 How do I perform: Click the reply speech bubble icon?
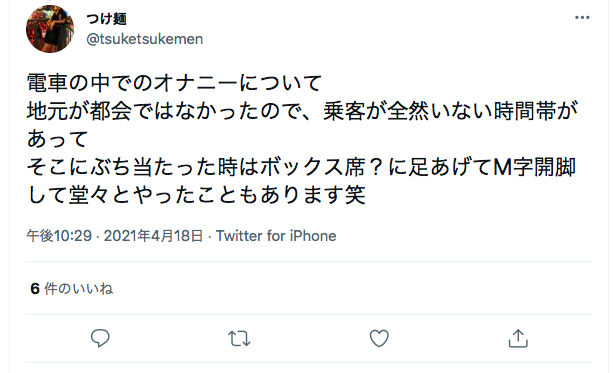100,338
